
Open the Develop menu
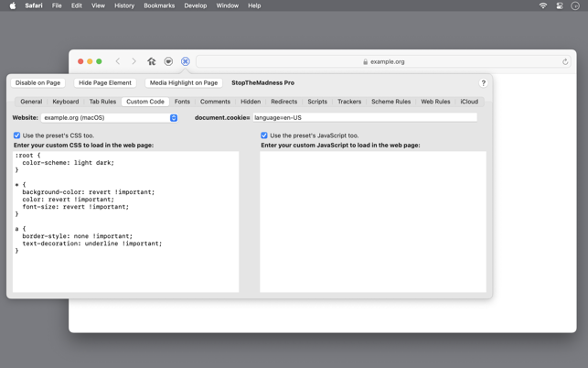(x=196, y=5)
